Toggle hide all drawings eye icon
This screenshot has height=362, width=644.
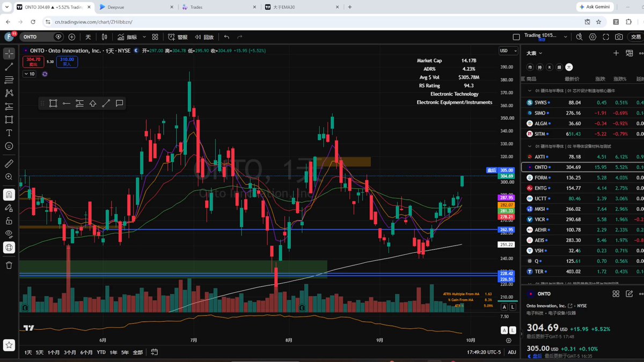point(9,234)
